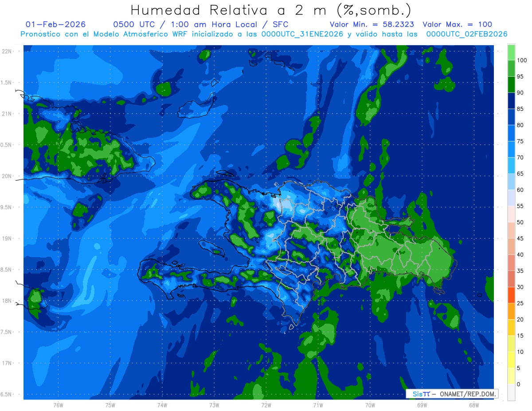Click the pale blue legend swatch between 60 and 65
Image resolution: width=532 pixels, height=411 pixels.
511,182
